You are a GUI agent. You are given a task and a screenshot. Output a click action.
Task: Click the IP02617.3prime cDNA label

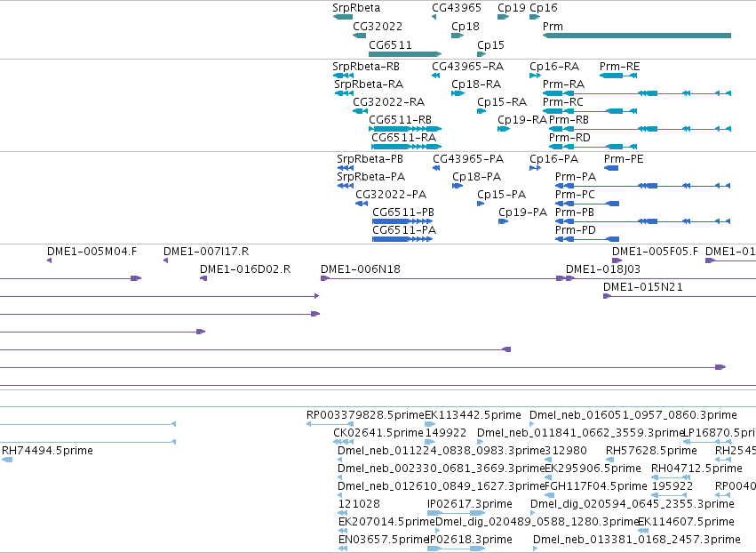click(x=470, y=505)
